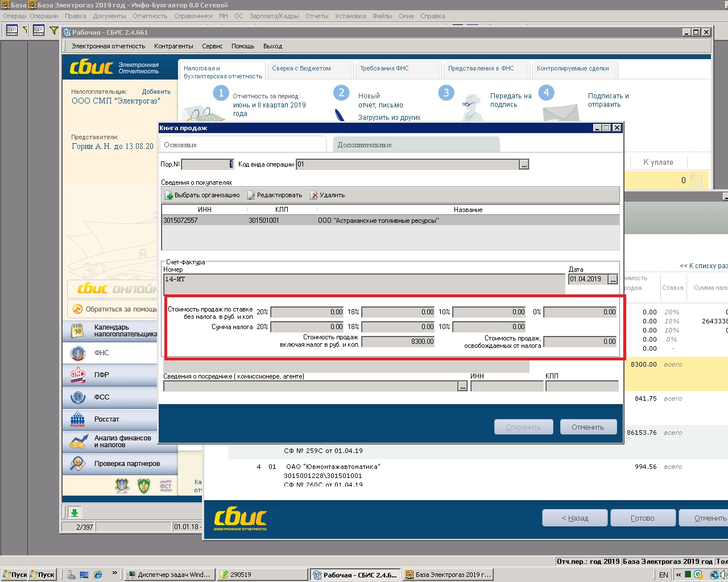The image size is (728, 582).
Task: Expand the quick launch chevron on taskbar
Action: [114, 573]
